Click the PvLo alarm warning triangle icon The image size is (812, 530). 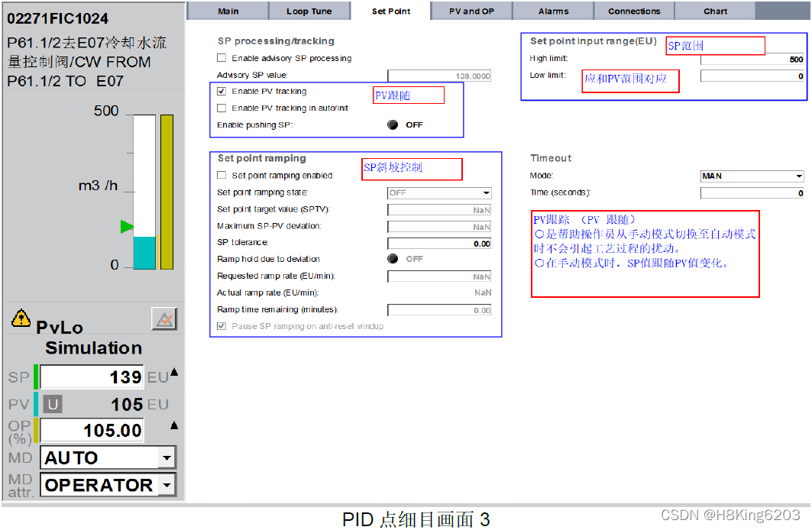point(21,318)
